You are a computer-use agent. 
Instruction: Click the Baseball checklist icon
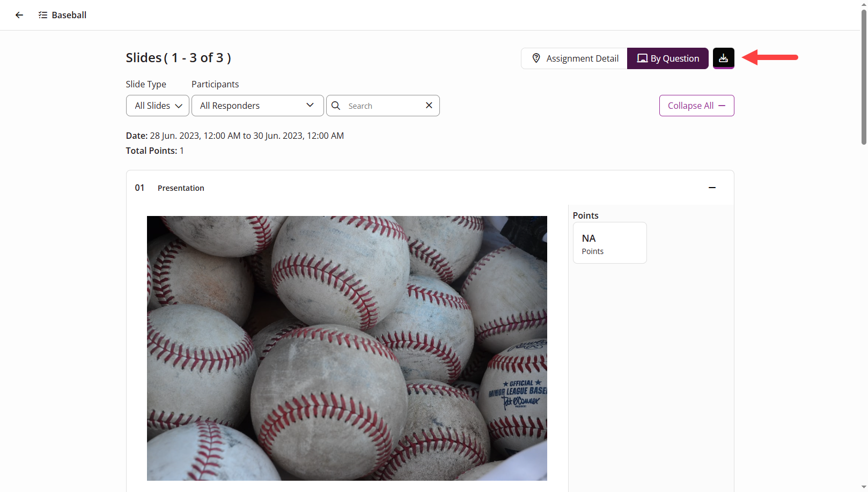pos(43,15)
